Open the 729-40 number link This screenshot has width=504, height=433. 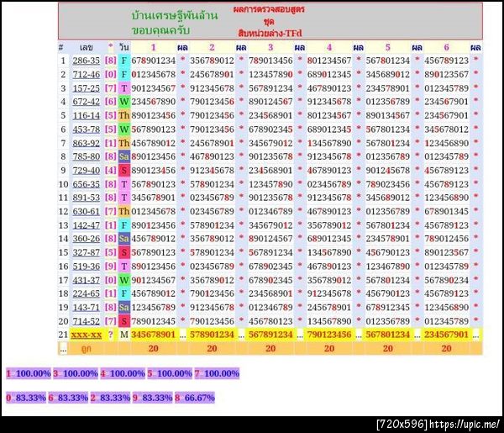87,170
